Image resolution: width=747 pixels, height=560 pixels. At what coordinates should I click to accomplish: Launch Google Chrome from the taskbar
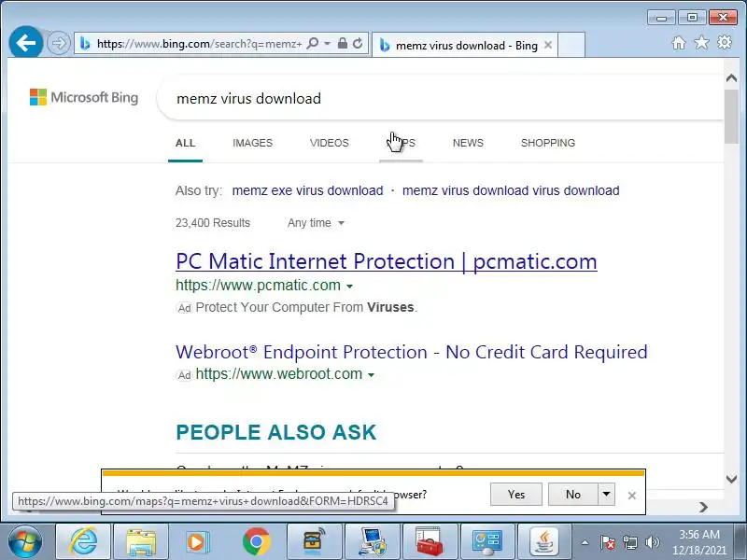coord(256,541)
